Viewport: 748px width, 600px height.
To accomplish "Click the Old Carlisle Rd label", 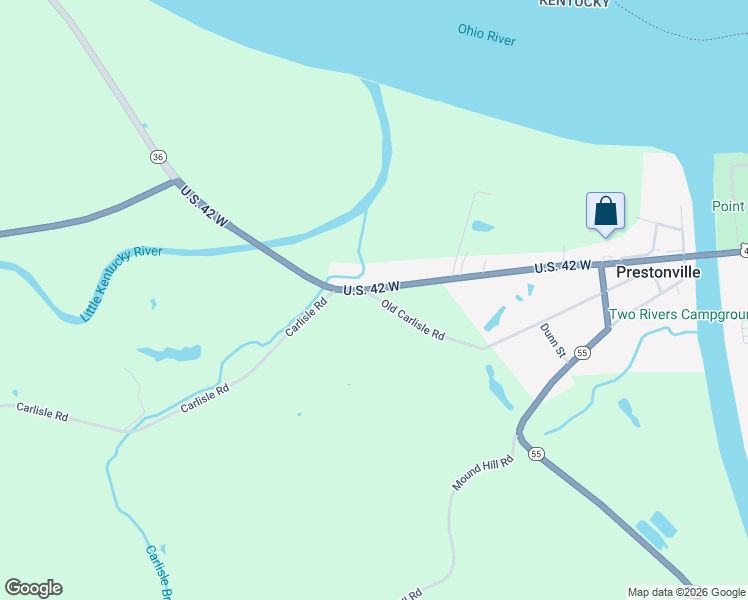I will 413,320.
